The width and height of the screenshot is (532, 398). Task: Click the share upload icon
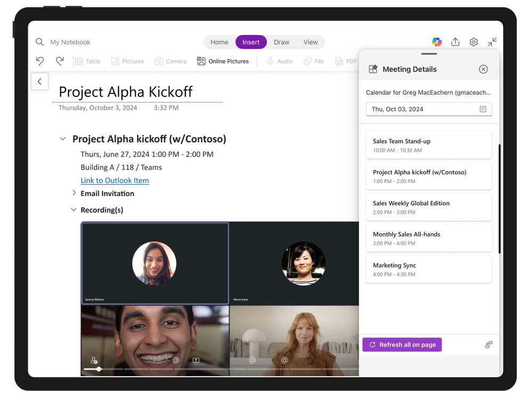(455, 42)
